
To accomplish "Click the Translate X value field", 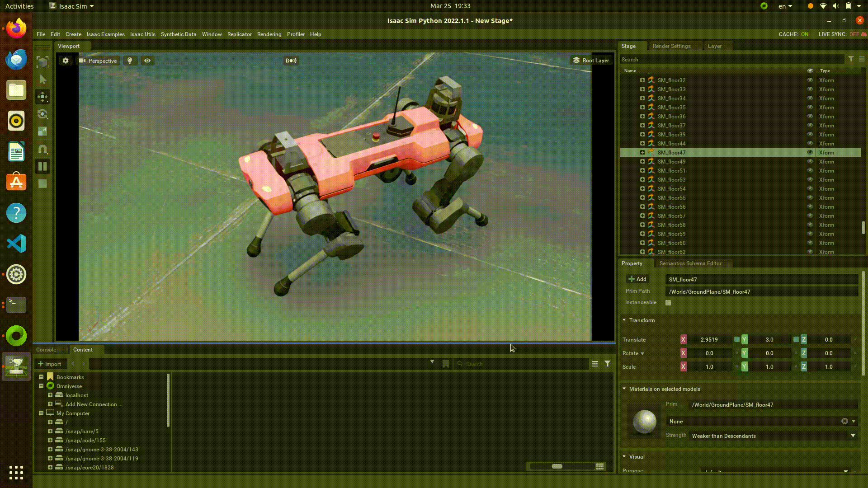I will [x=709, y=340].
